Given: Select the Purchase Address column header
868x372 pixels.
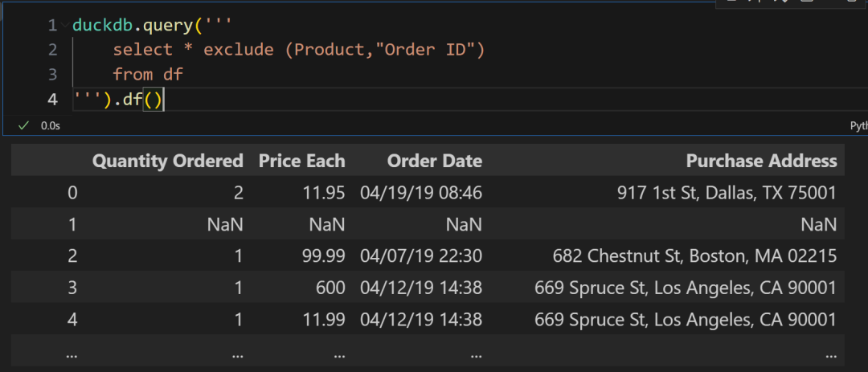Looking at the screenshot, I should click(761, 161).
